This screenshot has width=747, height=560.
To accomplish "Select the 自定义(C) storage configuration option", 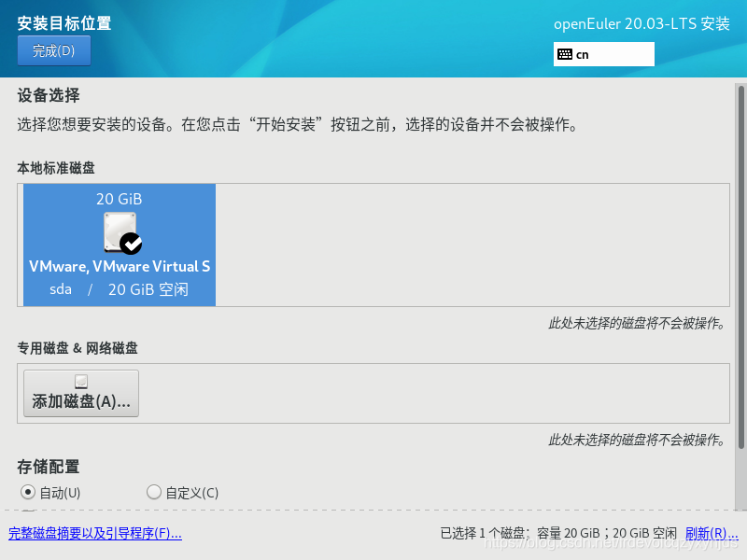I will click(153, 492).
